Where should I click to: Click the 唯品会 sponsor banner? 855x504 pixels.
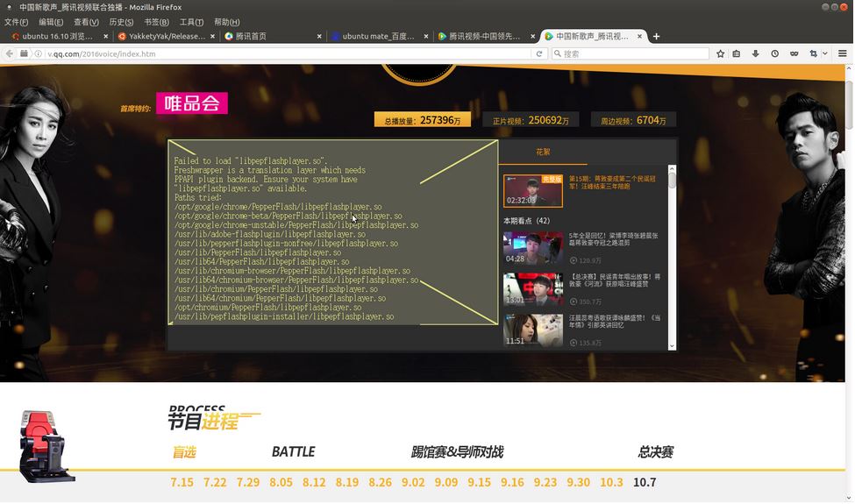[x=192, y=103]
